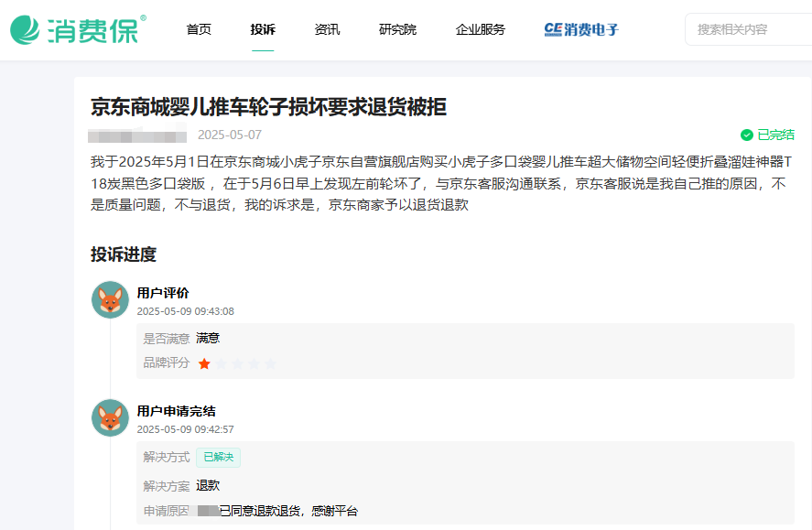
Task: Focus the 搜索相关内容 search box
Action: pyautogui.click(x=748, y=29)
